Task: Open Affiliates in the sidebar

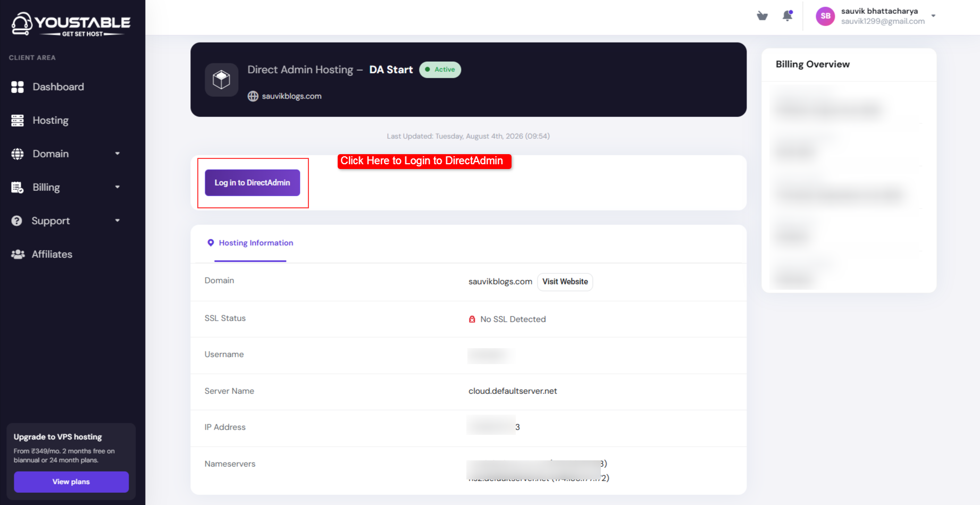Action: pos(52,255)
